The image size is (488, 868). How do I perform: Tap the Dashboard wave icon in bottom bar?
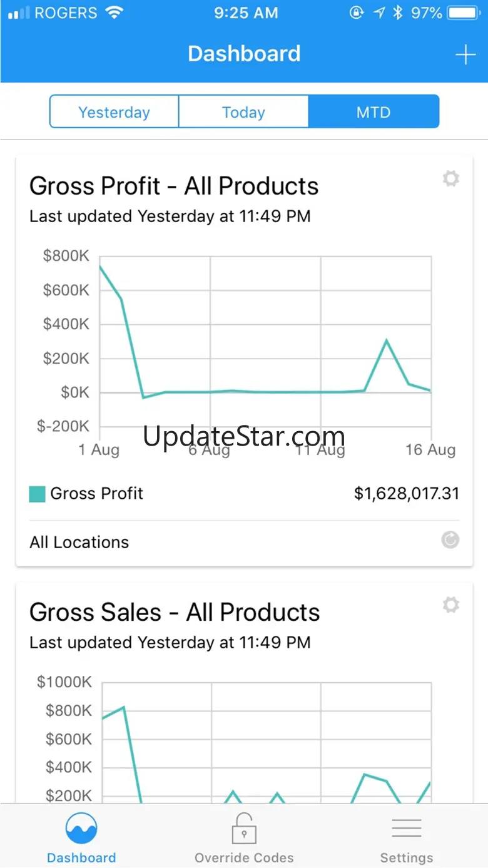(x=81, y=829)
